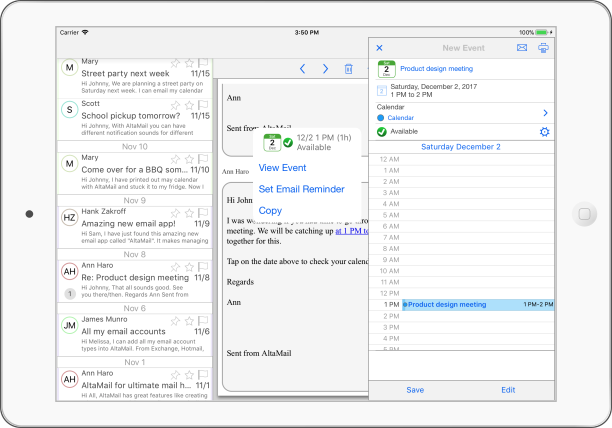The image size is (612, 428).
Task: Choose Set Email Reminder option
Action: (301, 189)
